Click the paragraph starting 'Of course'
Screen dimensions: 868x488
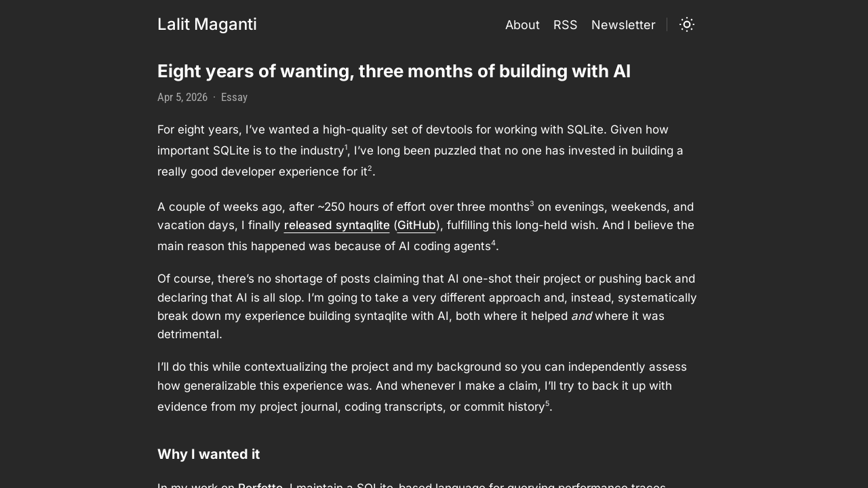point(427,306)
